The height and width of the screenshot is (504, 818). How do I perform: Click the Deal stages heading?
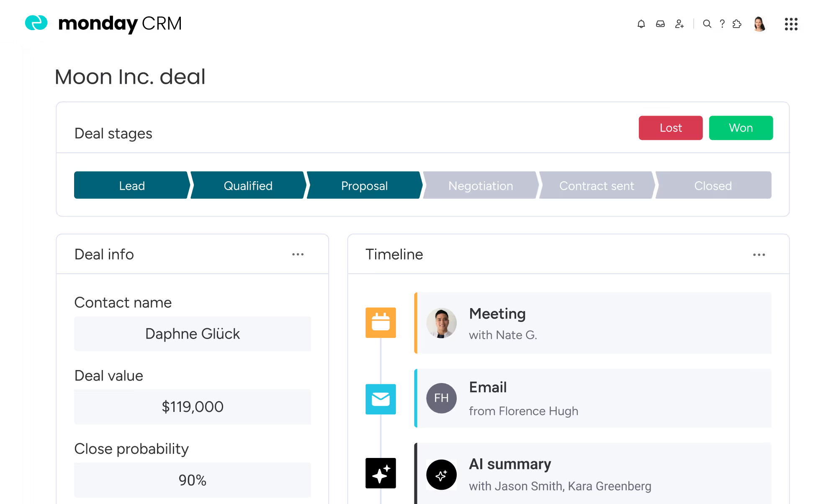click(113, 134)
